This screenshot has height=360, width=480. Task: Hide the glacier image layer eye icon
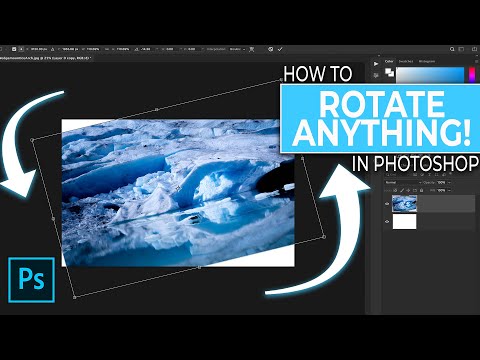click(x=387, y=204)
